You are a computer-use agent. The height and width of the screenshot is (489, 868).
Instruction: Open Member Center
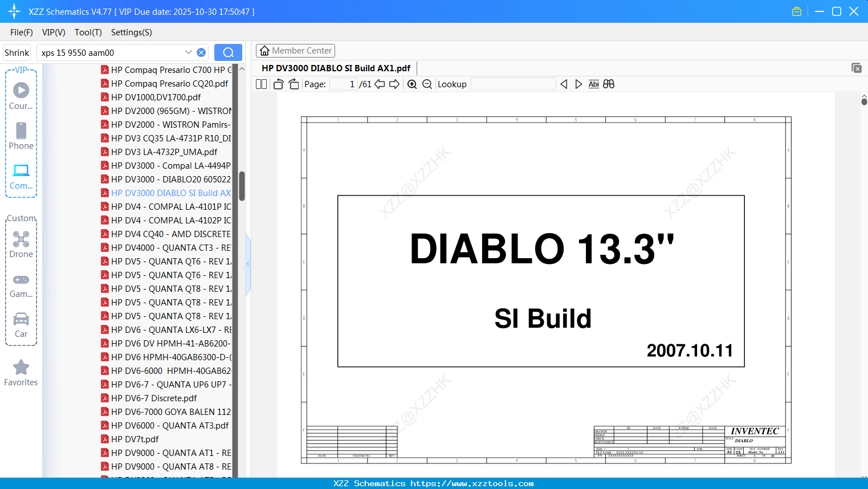pyautogui.click(x=295, y=51)
